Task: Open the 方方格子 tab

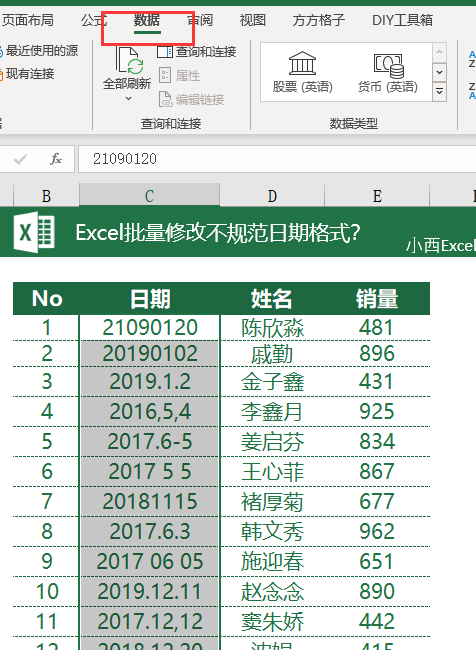Action: pyautogui.click(x=318, y=20)
